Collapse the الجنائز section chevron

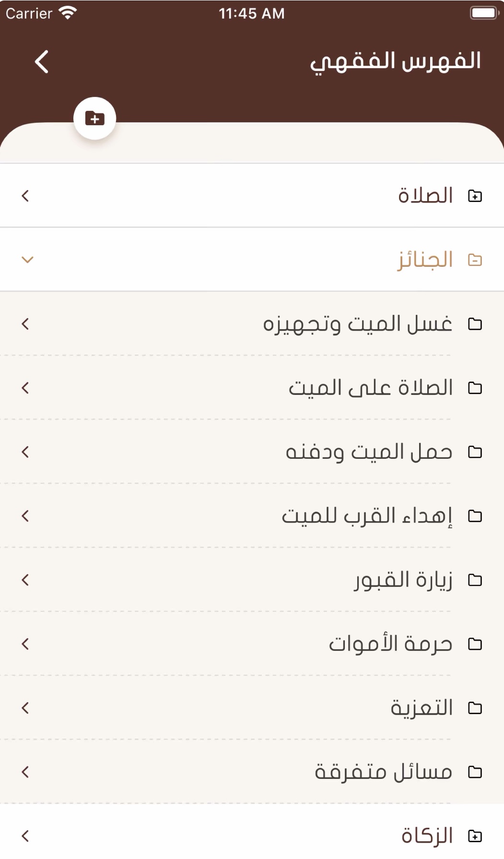27,260
